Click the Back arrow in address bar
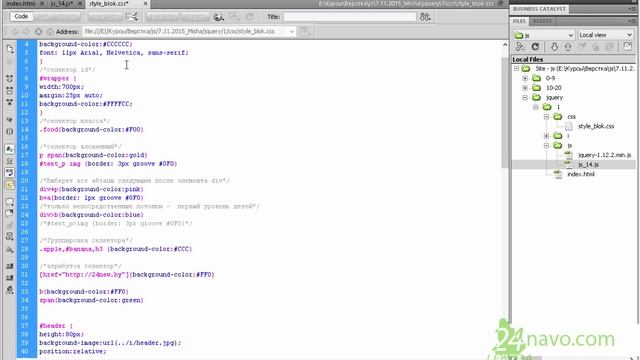 (x=15, y=31)
